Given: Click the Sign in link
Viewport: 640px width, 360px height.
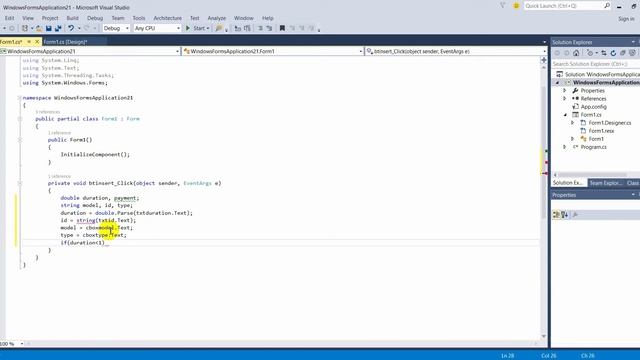Looking at the screenshot, I should (626, 19).
